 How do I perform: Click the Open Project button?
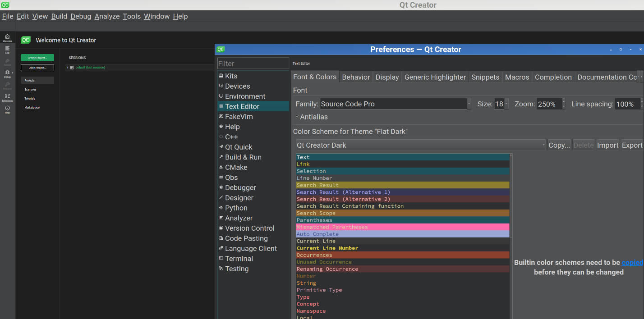(37, 68)
